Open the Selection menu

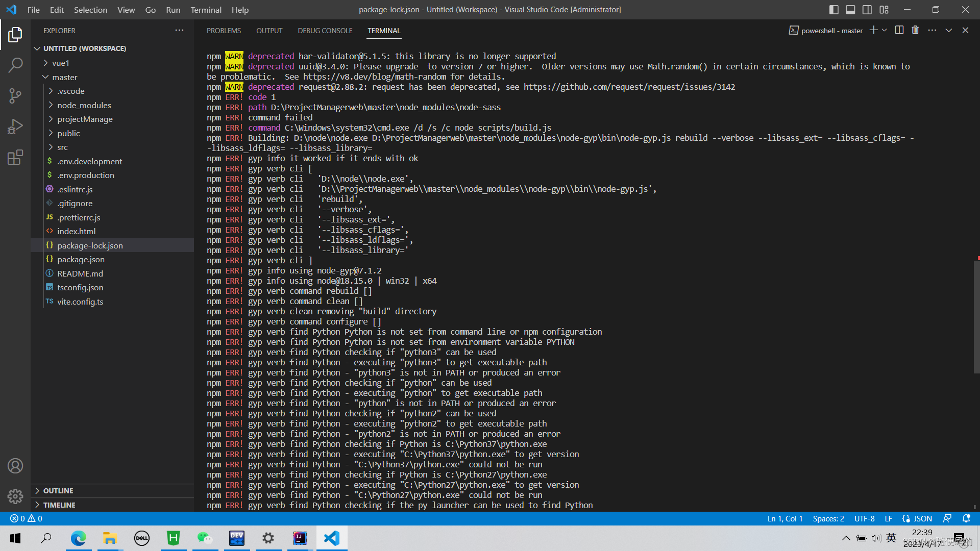pyautogui.click(x=90, y=10)
